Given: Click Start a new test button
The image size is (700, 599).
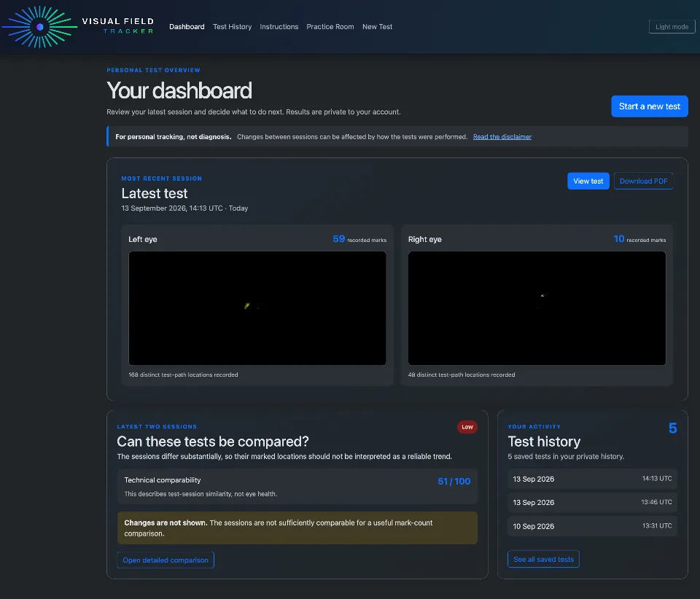Looking at the screenshot, I should [650, 106].
